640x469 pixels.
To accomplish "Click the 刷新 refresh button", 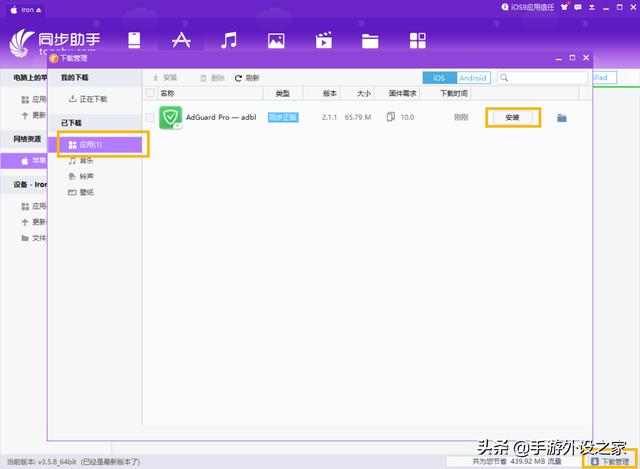I will 247,78.
